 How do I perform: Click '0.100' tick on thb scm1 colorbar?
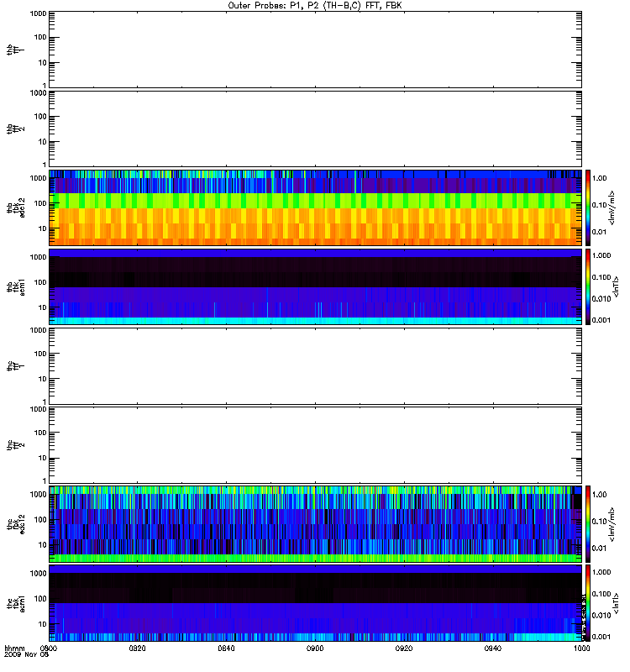pyautogui.click(x=601, y=277)
